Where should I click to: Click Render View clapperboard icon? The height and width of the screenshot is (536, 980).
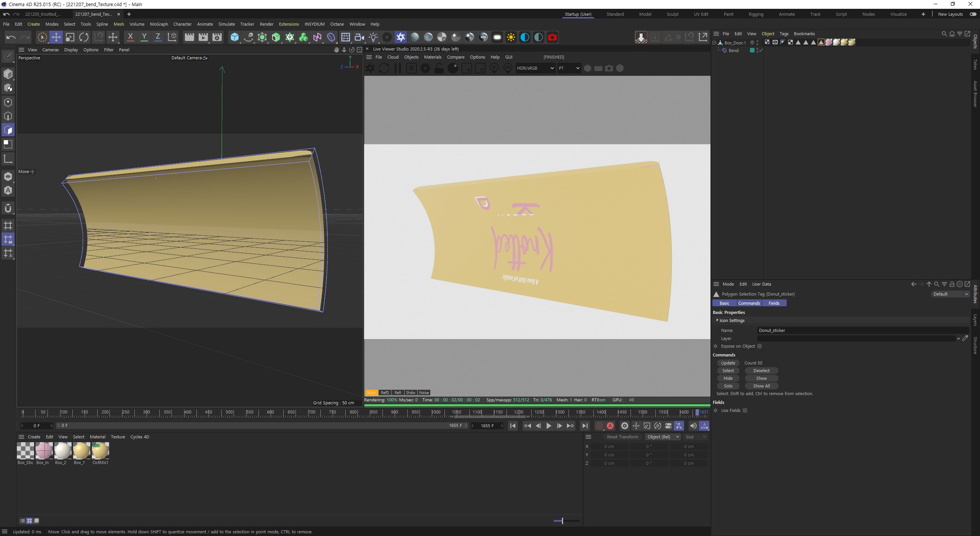[189, 37]
